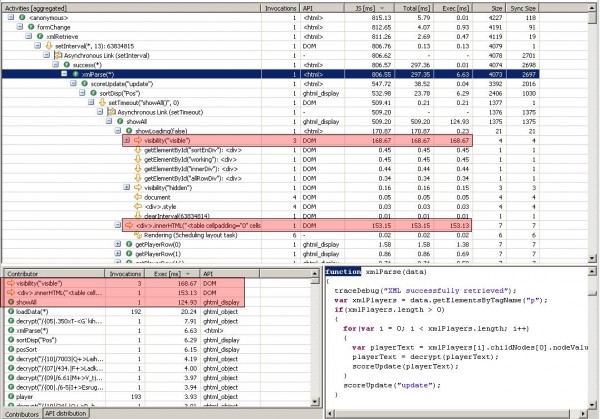Click the green icon beside scoreUpdate("update")
Image resolution: width=600 pixels, height=419 pixels.
(85, 83)
